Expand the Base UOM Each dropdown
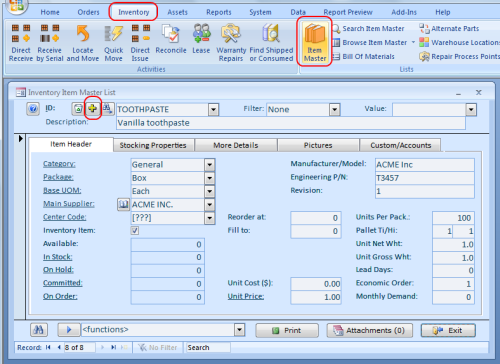The image size is (500, 364). (x=209, y=191)
